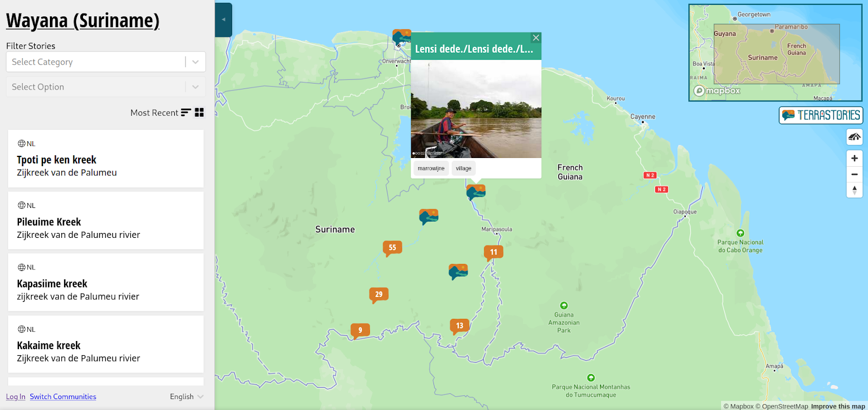This screenshot has height=410, width=868.
Task: Click the popup photo of man in boat
Action: point(476,109)
